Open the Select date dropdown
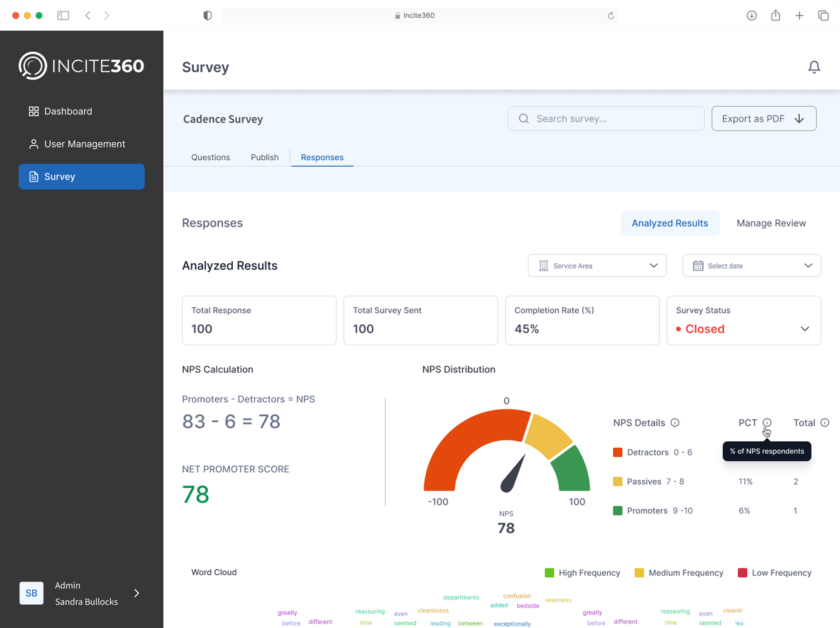 pos(751,265)
